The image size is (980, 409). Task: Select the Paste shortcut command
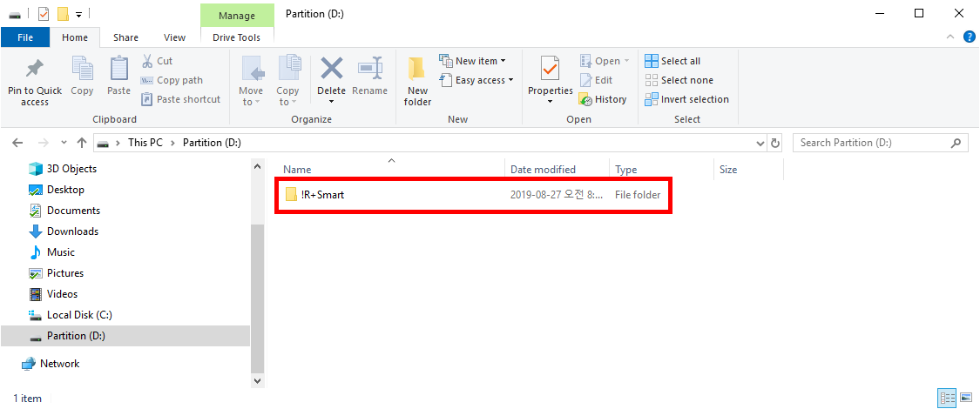[x=181, y=98]
